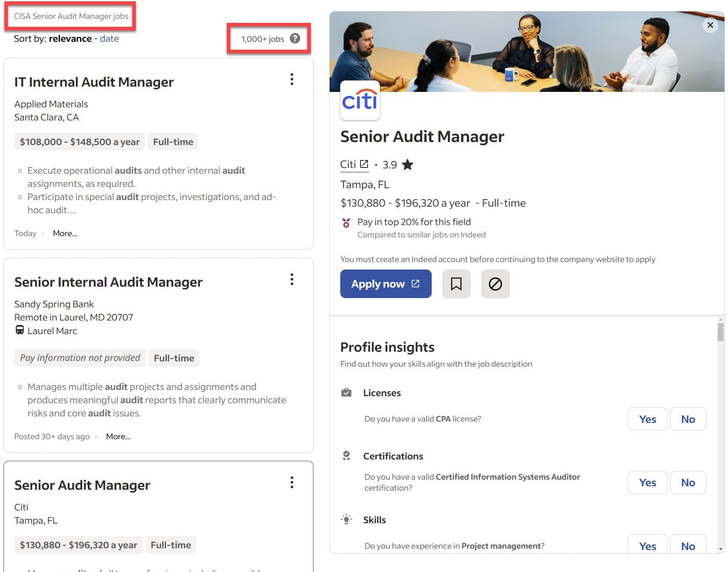Answer No to Certified Information Systems Auditor
This screenshot has width=728, height=572.
688,482
